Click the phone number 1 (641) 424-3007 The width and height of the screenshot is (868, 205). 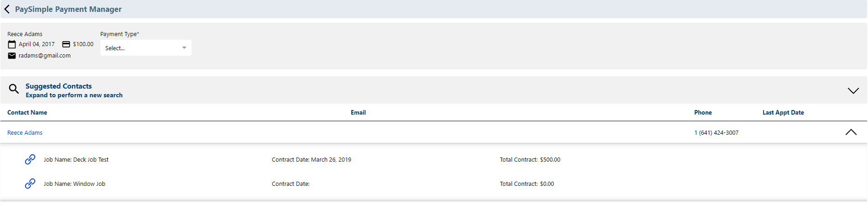click(716, 133)
